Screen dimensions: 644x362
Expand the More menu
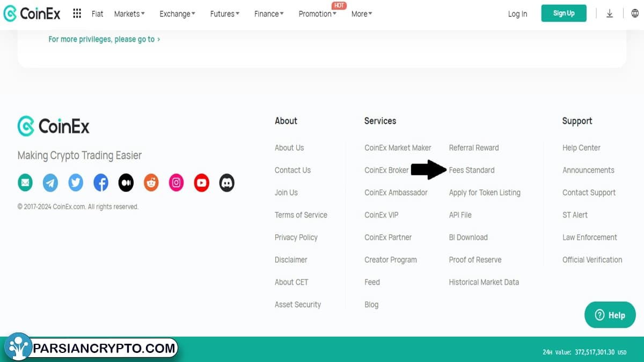click(362, 14)
